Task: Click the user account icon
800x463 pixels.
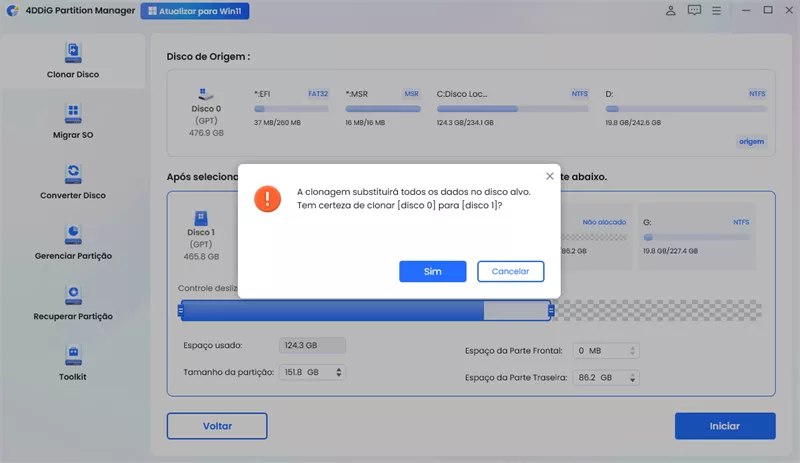Action: click(669, 11)
